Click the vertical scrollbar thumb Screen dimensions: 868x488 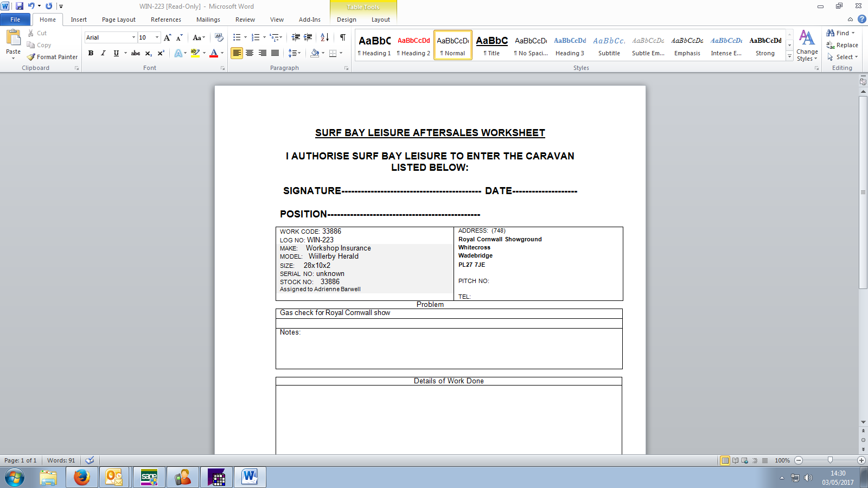pos(863,192)
